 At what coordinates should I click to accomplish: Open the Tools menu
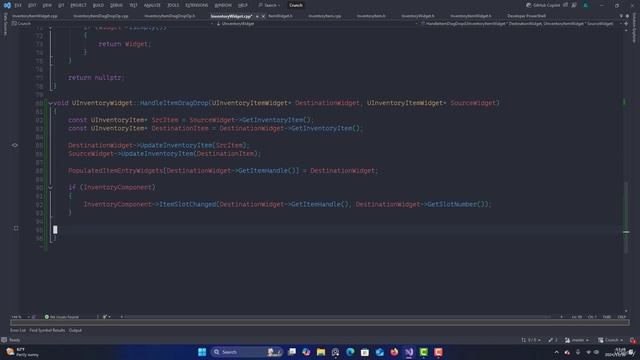click(173, 5)
